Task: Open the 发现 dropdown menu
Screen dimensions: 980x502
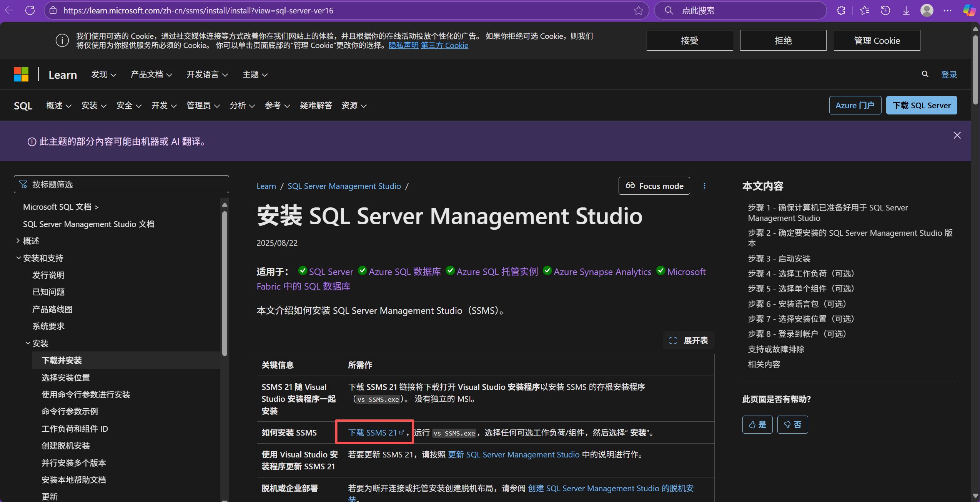Action: pos(103,74)
